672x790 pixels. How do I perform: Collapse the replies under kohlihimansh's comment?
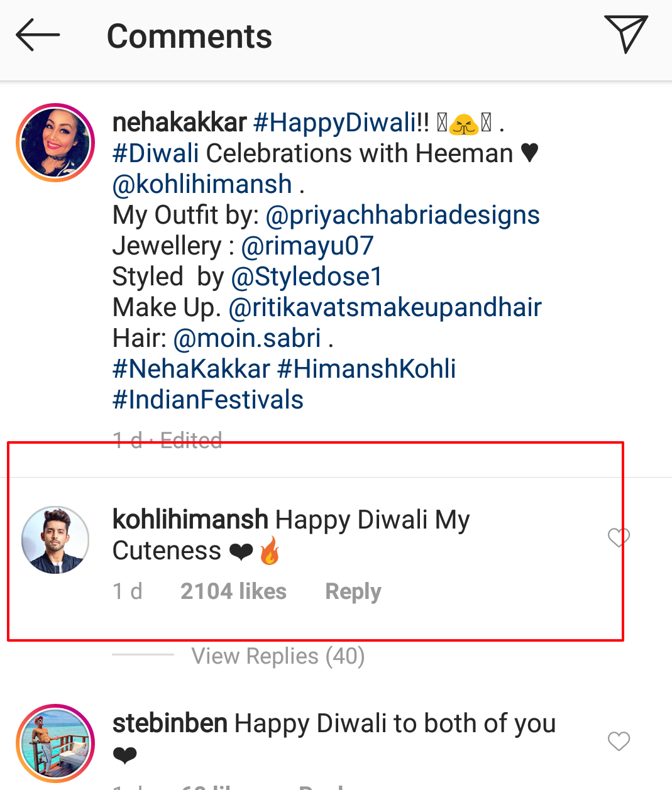click(277, 656)
